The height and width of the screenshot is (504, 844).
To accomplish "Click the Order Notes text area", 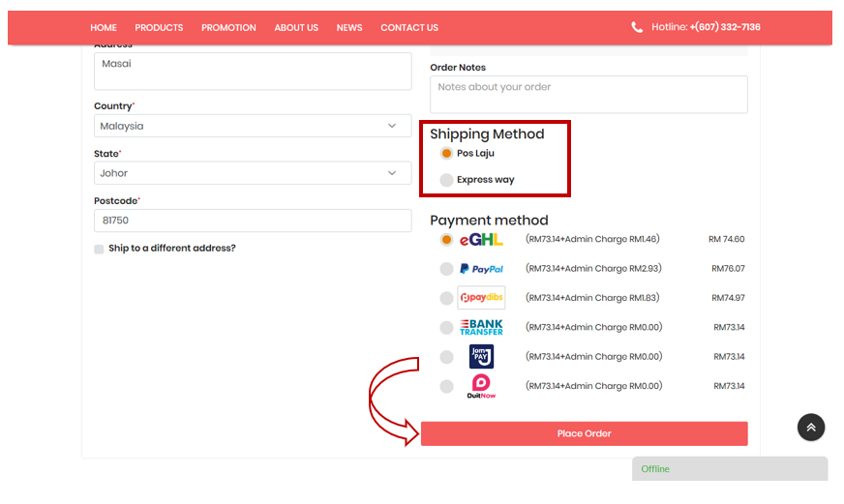I will (x=588, y=95).
